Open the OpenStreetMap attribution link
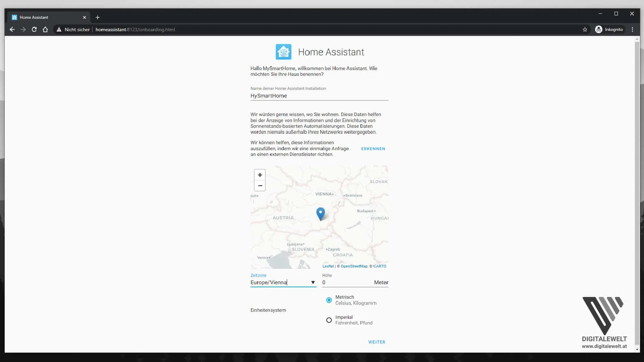 point(354,266)
